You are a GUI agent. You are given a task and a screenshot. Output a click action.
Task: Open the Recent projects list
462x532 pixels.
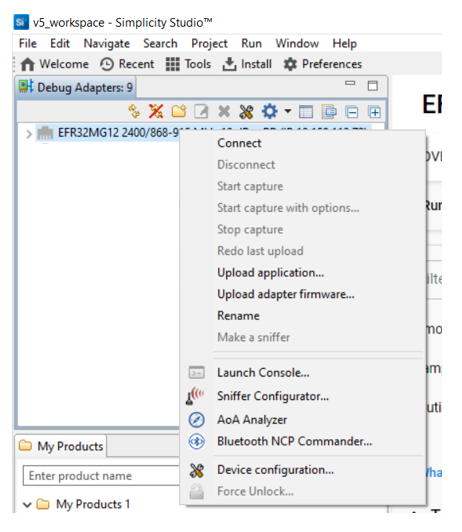(x=127, y=64)
